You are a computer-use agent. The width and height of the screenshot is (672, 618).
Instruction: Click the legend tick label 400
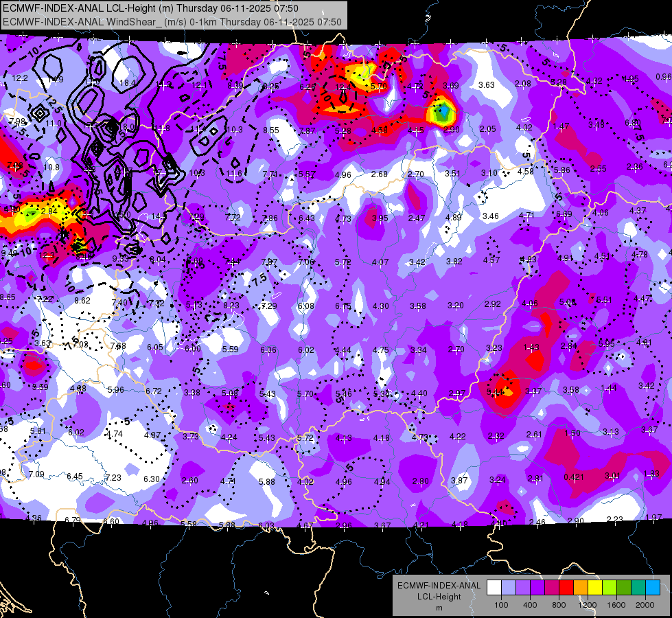pos(530,605)
